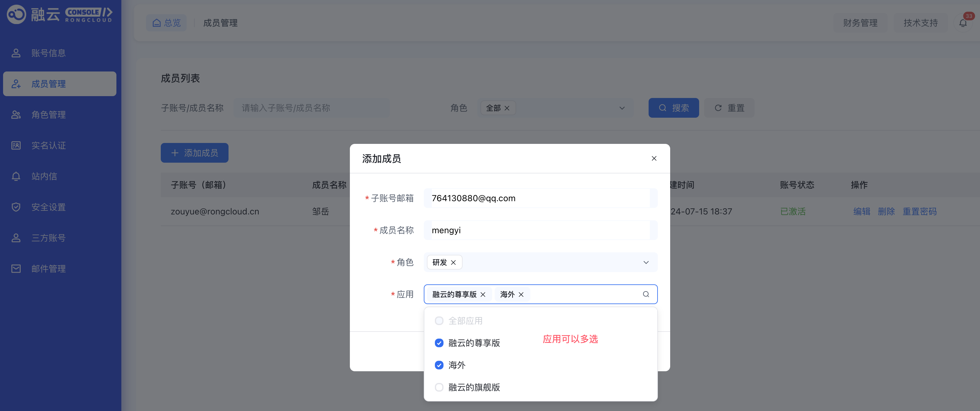The image size is (980, 411).
Task: Remove the 融云的尊享版 app tag
Action: point(483,295)
